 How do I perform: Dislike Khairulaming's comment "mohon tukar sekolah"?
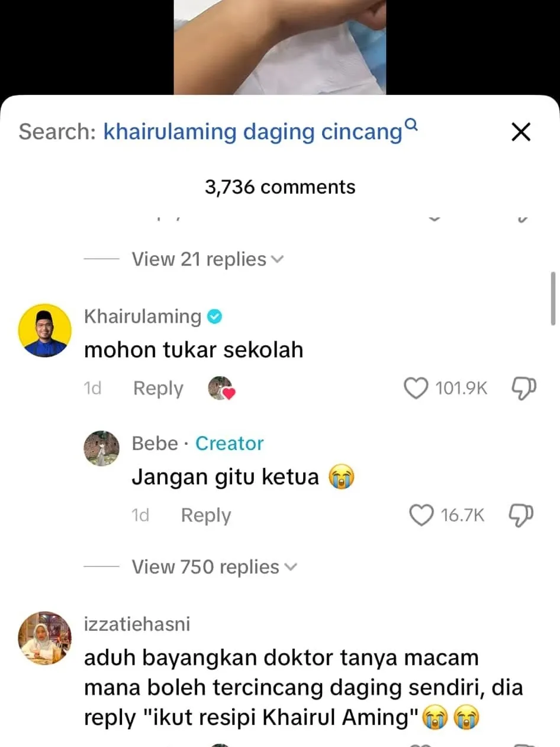pyautogui.click(x=523, y=388)
